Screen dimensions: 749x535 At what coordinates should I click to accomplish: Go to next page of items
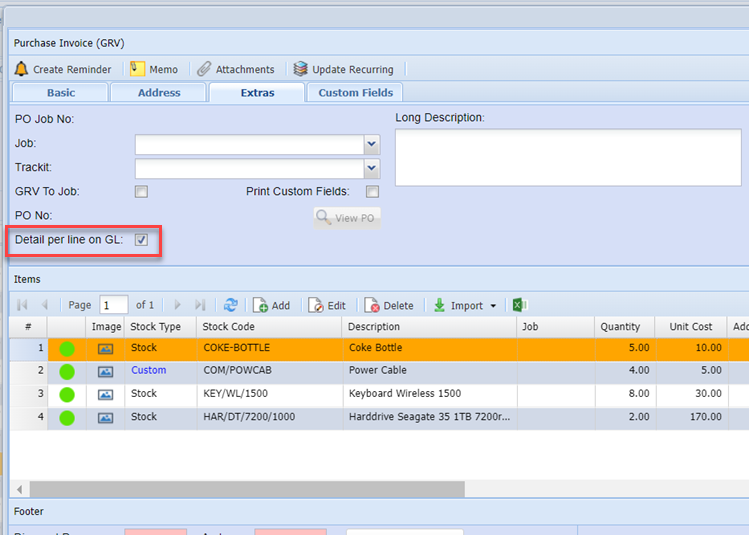click(x=178, y=305)
